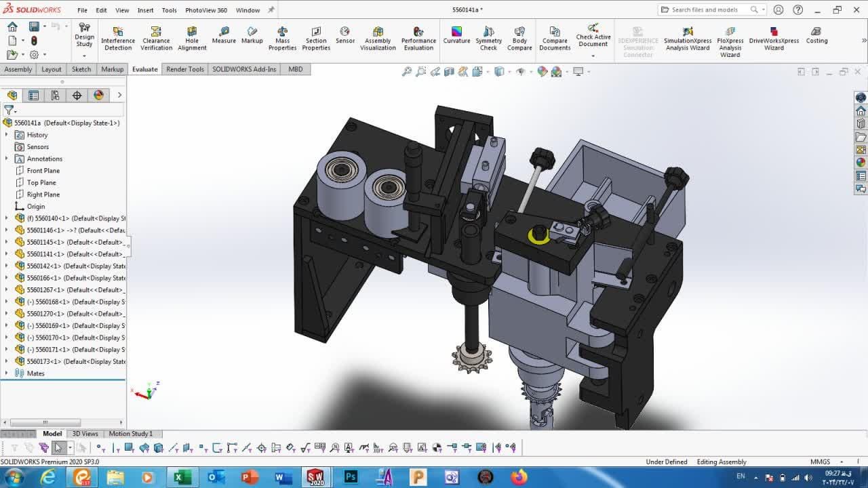The width and height of the screenshot is (868, 488).
Task: Show Mass Properties
Action: (x=282, y=39)
